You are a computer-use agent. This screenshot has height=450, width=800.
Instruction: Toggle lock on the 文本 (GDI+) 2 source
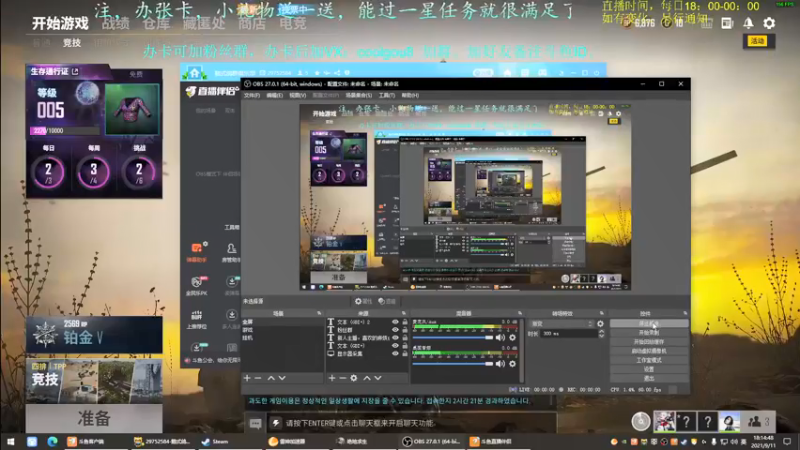click(405, 322)
